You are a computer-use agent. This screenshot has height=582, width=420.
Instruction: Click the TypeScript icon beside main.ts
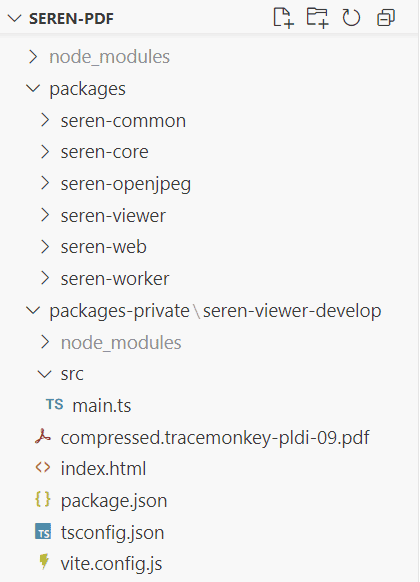[x=55, y=404]
